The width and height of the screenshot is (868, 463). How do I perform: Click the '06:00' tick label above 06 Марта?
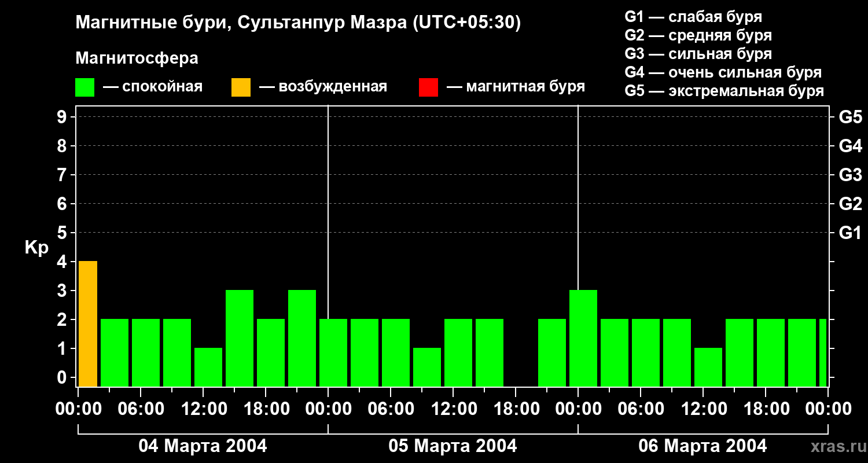pos(641,409)
